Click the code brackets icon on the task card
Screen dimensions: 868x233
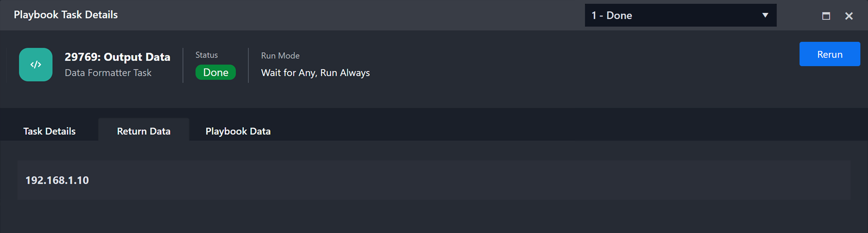(x=35, y=65)
